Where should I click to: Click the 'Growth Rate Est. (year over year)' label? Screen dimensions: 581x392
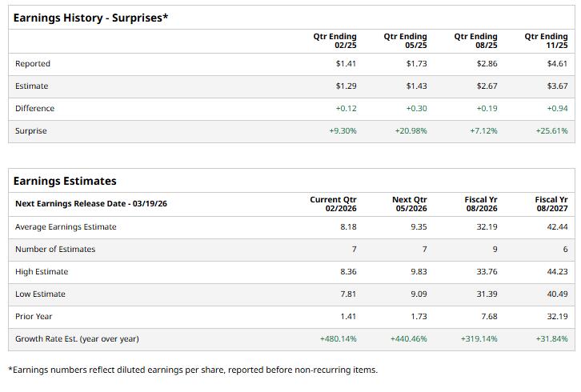[x=77, y=339]
